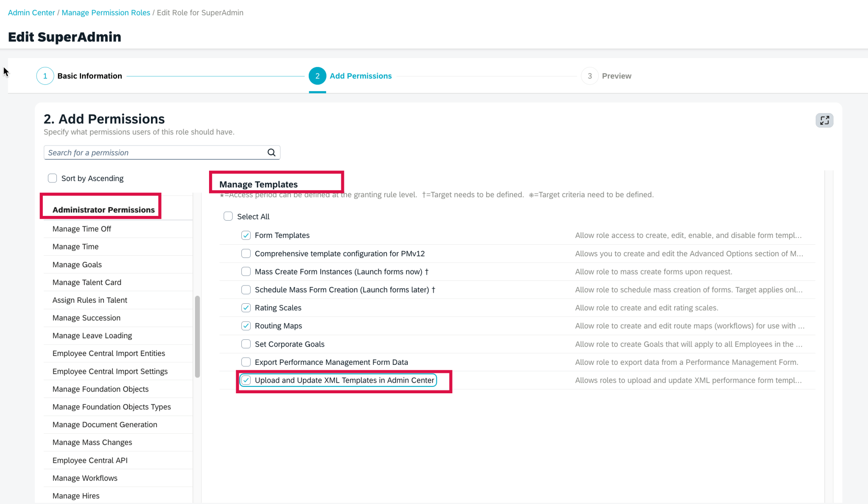Click the search magnifier icon
The image size is (868, 504).
[271, 152]
